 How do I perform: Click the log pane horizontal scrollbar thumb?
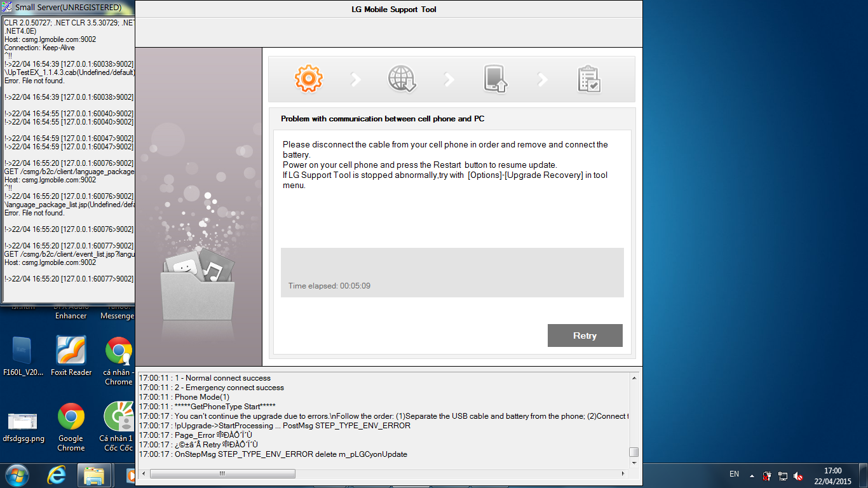(x=222, y=473)
